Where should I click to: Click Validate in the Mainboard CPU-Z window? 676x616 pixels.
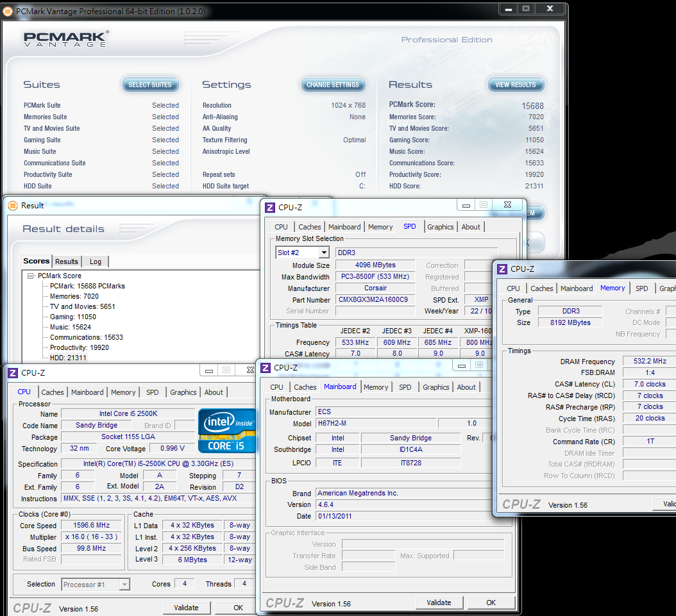(x=439, y=603)
